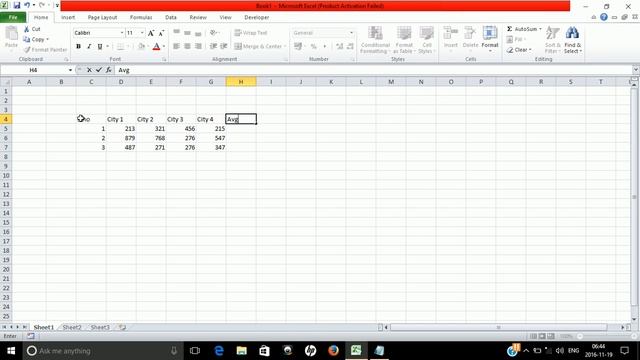Click the Orientation text rotation icon
The width and height of the screenshot is (640, 360).
click(x=213, y=33)
